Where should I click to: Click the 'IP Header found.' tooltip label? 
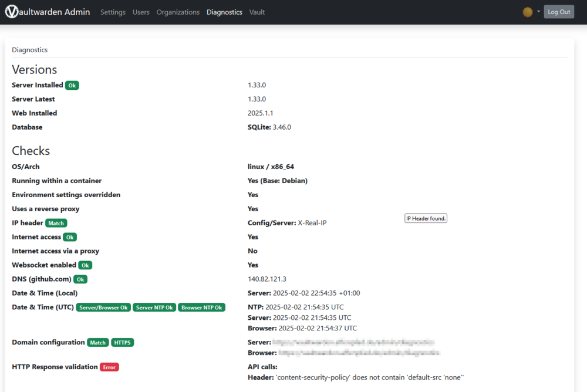point(426,218)
